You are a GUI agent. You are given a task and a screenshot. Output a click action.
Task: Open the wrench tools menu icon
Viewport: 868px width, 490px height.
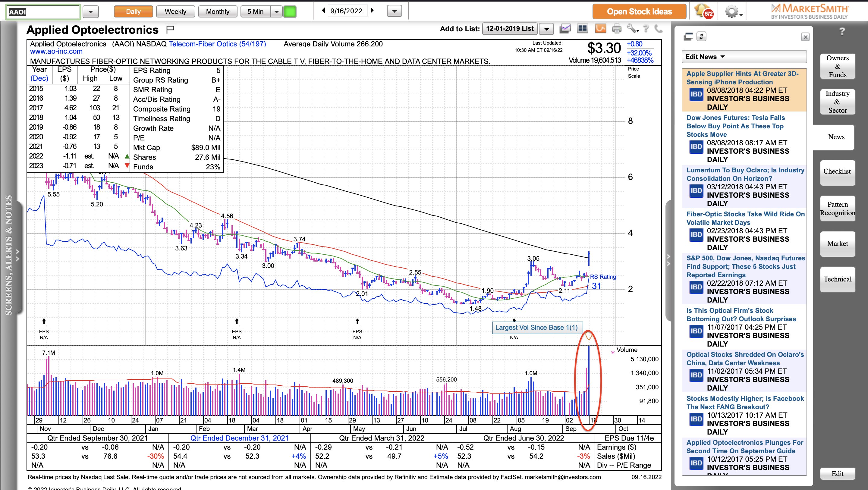(632, 29)
